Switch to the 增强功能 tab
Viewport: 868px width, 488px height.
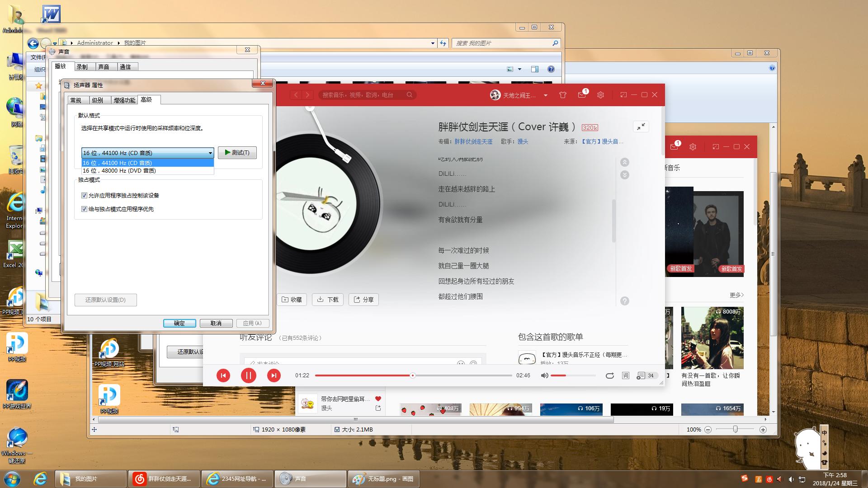click(123, 100)
